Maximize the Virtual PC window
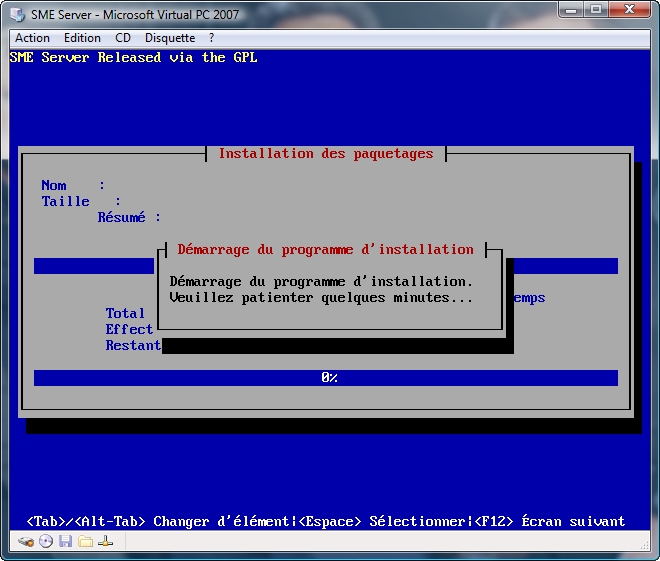 (x=595, y=9)
